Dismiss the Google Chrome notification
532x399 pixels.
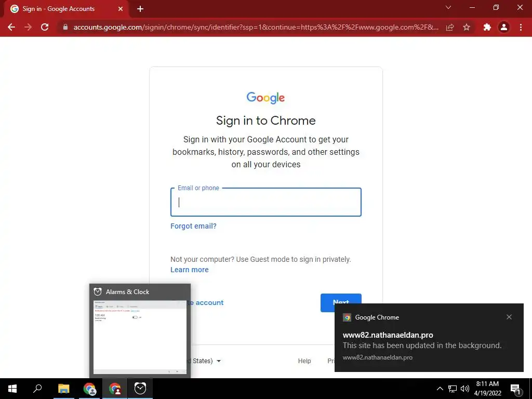pyautogui.click(x=509, y=317)
